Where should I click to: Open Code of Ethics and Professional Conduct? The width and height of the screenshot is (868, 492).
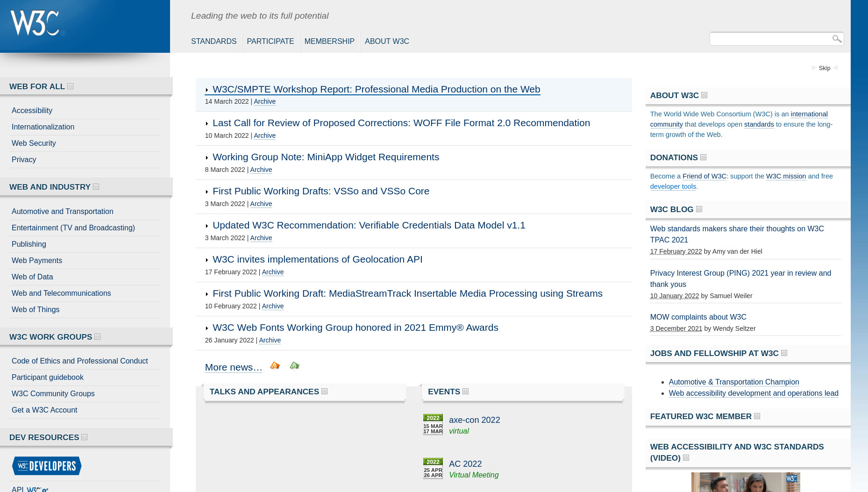pyautogui.click(x=80, y=361)
